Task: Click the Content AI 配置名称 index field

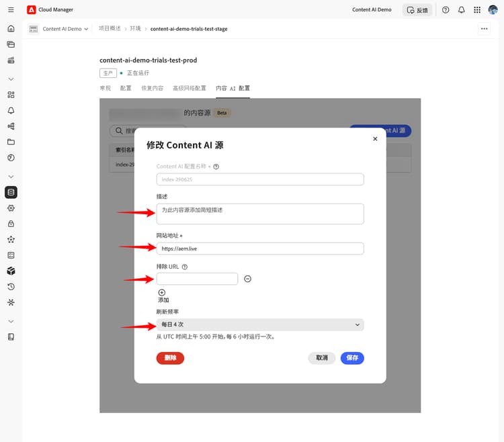Action: pos(260,179)
